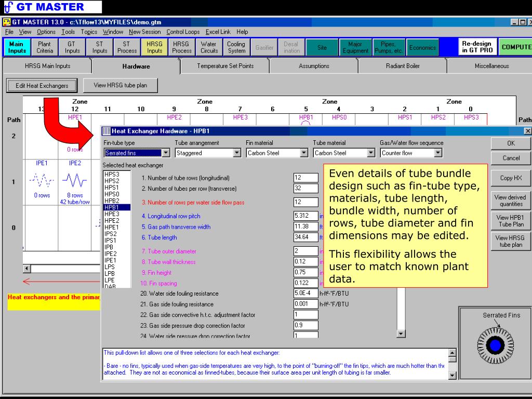The image size is (532, 399).
Task: Click the GT MASTER title bar app icon
Action: [x=7, y=22]
